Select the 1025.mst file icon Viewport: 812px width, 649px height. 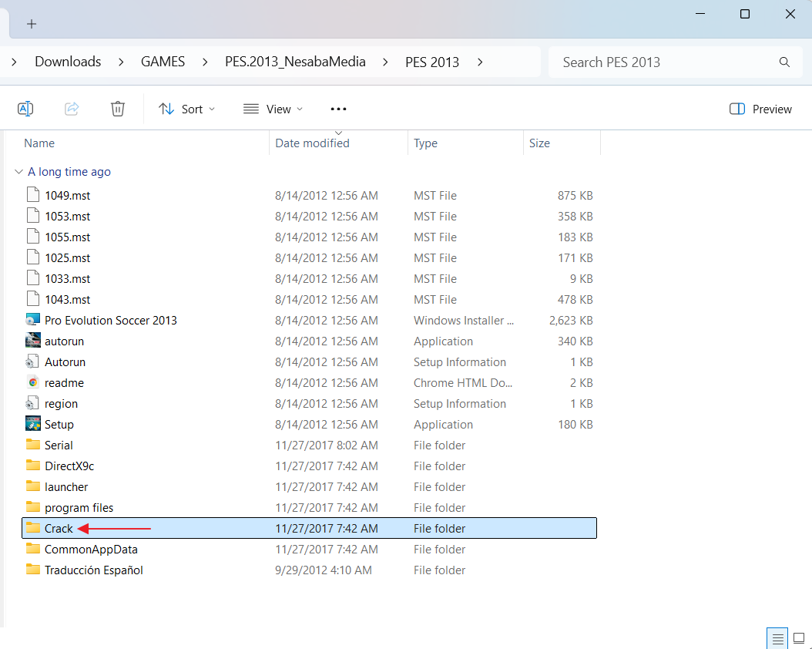(33, 257)
